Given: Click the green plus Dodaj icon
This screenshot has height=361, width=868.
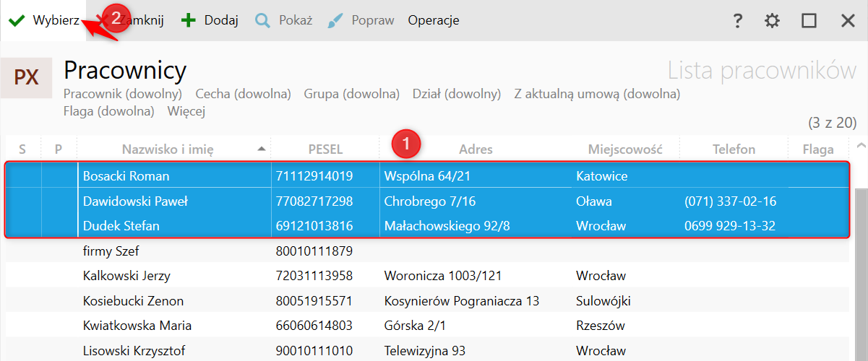Looking at the screenshot, I should coord(188,21).
